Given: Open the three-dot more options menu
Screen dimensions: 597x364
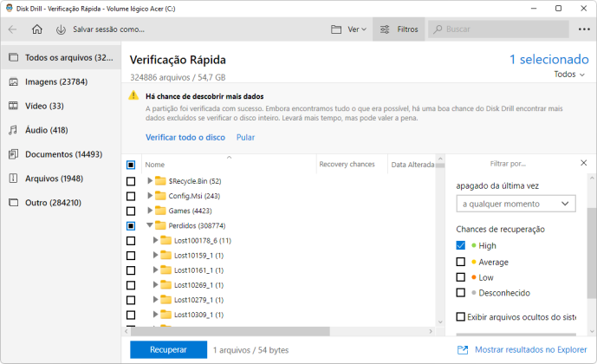Looking at the screenshot, I should tap(584, 29).
